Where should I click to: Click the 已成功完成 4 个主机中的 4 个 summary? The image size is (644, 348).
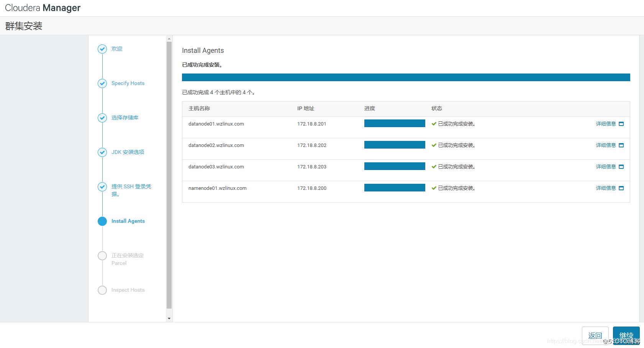218,92
